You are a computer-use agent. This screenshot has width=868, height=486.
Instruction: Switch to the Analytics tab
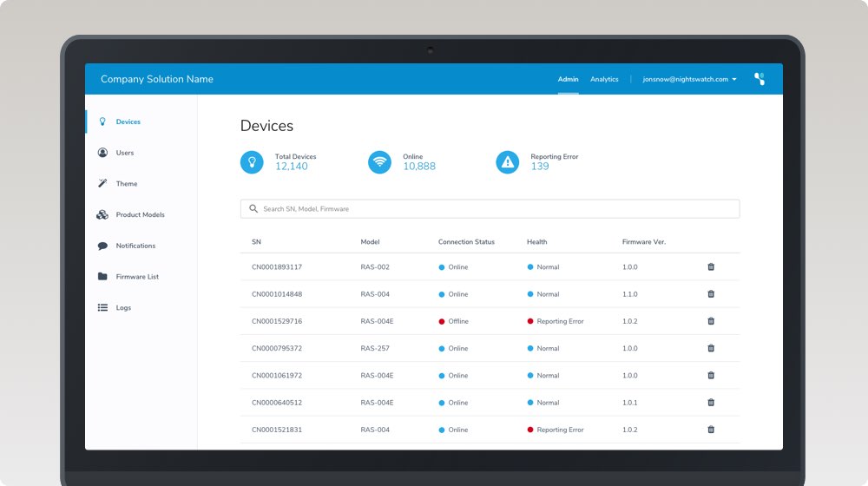coord(604,79)
